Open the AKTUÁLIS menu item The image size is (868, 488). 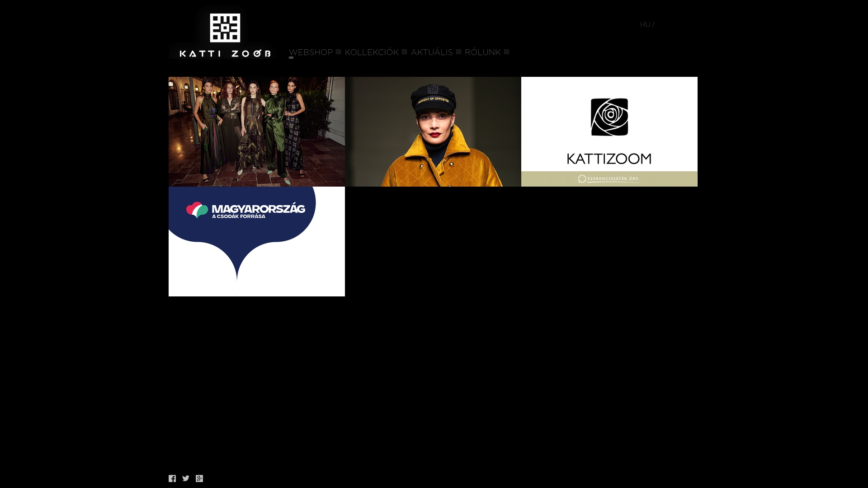point(432,52)
